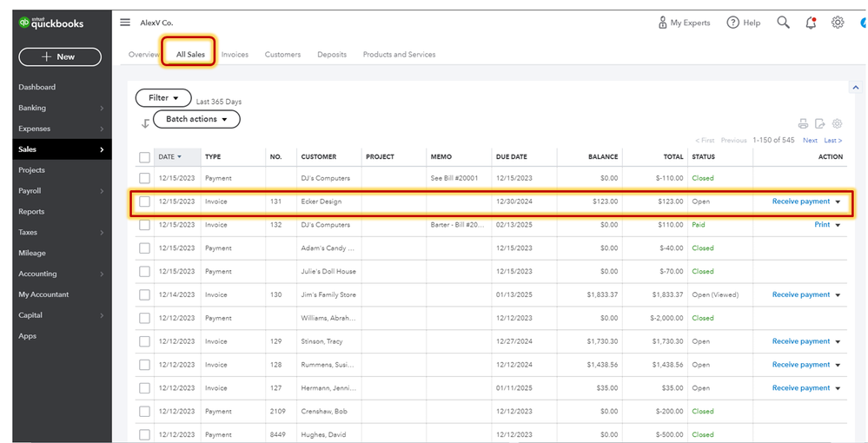This screenshot has width=868, height=443.
Task: Receive payment for Jim's Family Store
Action: coord(801,294)
